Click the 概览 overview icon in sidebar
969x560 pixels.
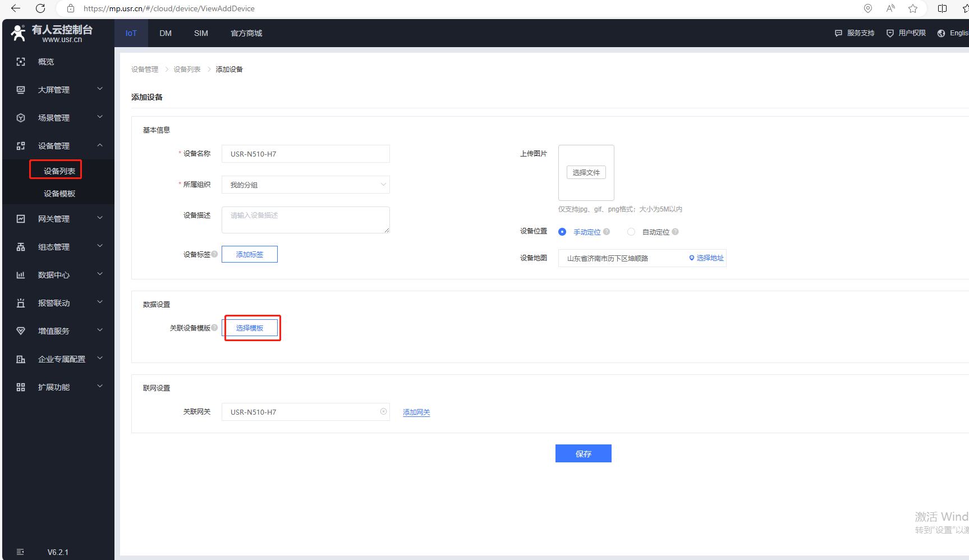tap(21, 62)
